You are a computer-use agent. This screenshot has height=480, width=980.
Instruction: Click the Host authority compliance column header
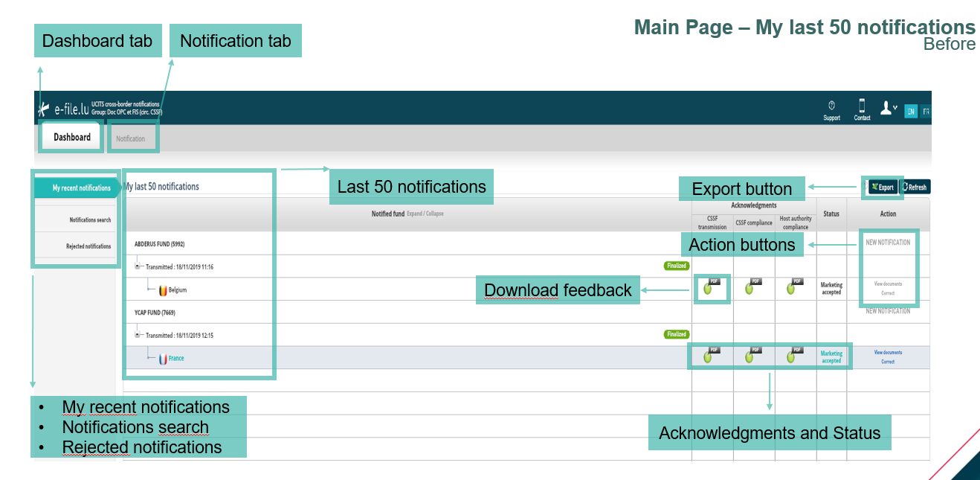pos(796,223)
